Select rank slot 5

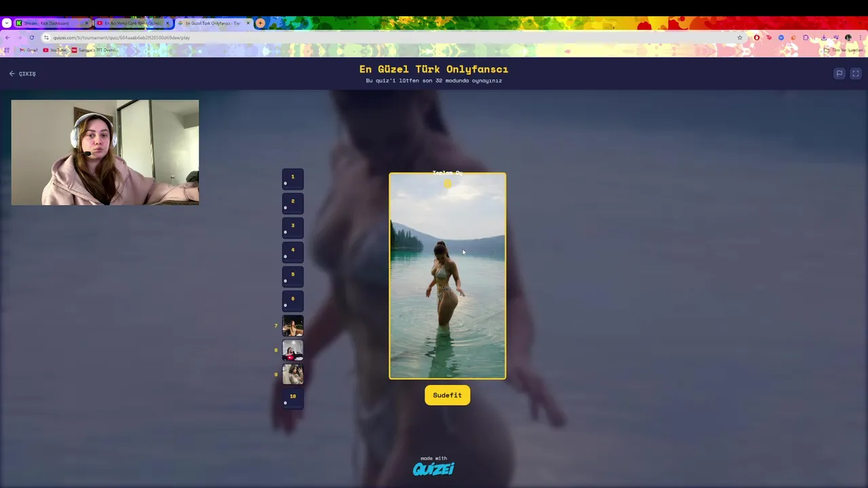click(x=293, y=277)
